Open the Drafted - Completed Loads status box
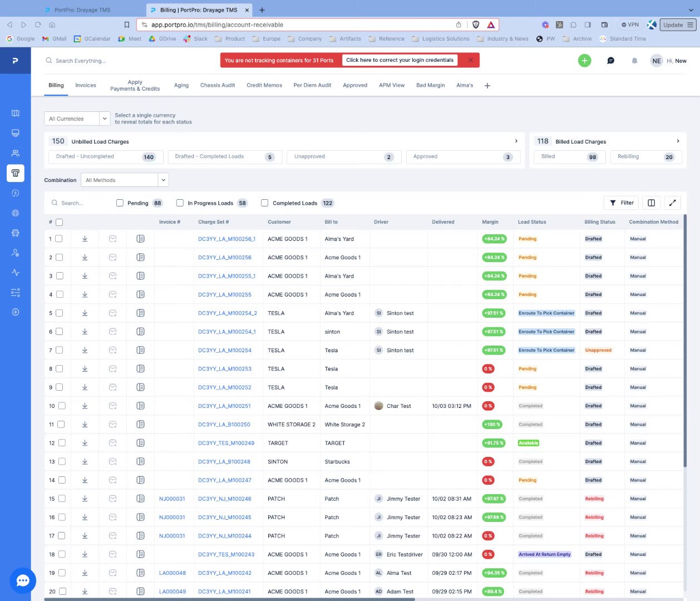700x601 pixels. point(225,157)
